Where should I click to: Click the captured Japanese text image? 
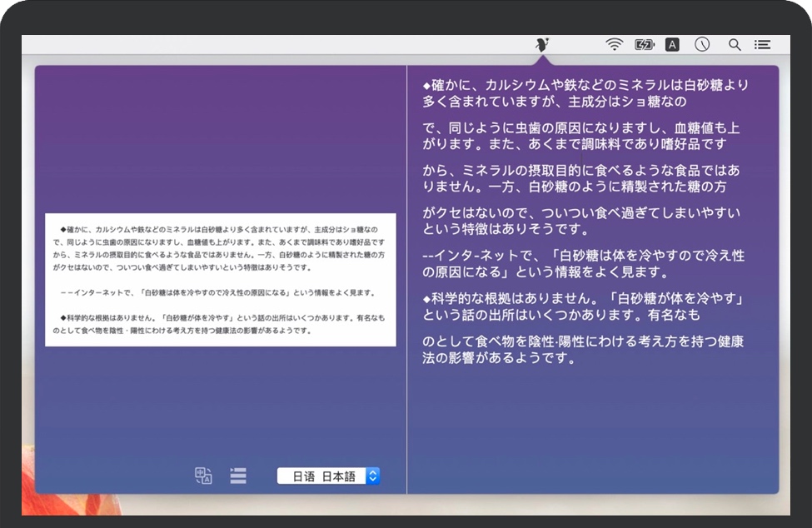point(221,280)
